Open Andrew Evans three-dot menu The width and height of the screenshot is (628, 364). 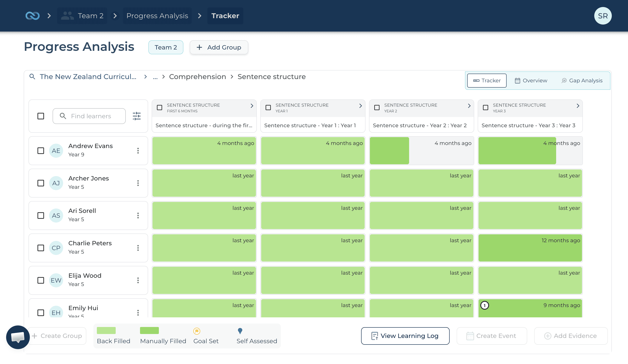pos(138,151)
